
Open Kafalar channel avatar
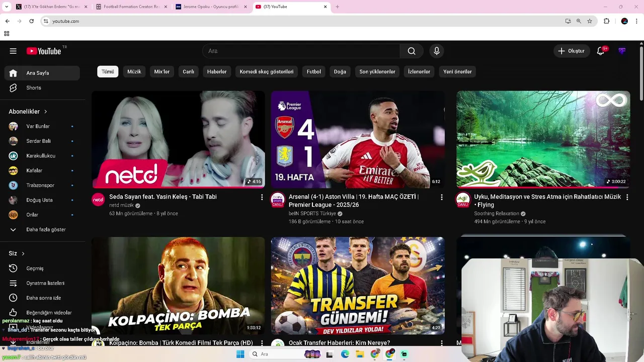[14, 170]
